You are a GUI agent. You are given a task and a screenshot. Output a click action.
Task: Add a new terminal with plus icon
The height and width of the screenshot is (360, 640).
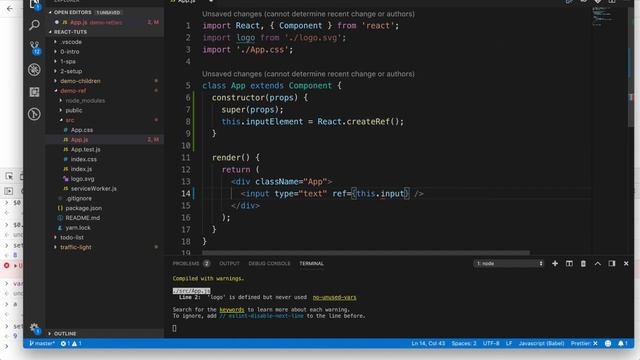[555, 264]
